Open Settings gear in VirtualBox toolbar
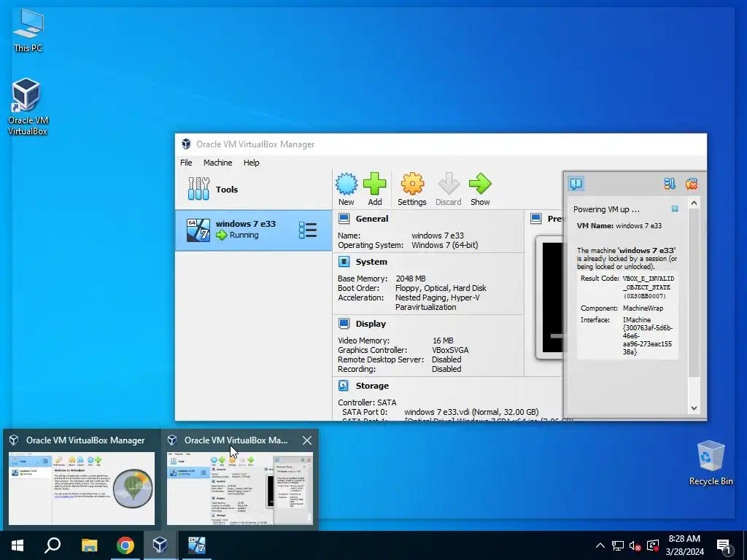747x560 pixels. click(x=412, y=189)
